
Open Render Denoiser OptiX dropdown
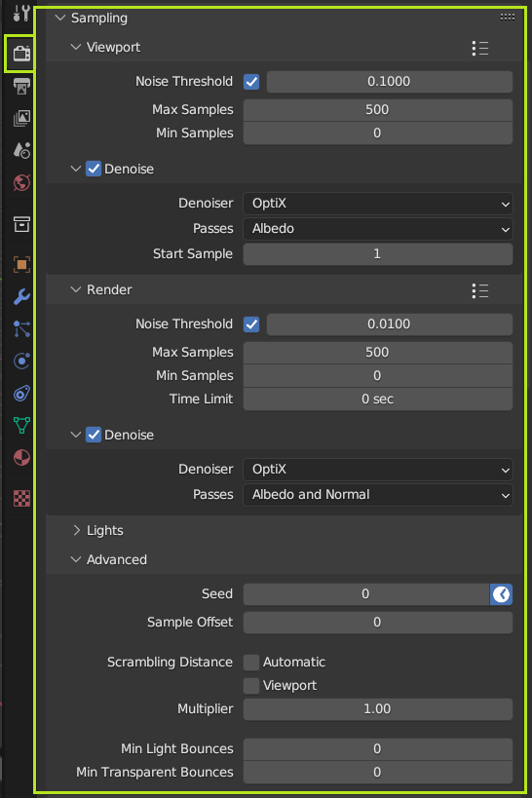pyautogui.click(x=378, y=470)
